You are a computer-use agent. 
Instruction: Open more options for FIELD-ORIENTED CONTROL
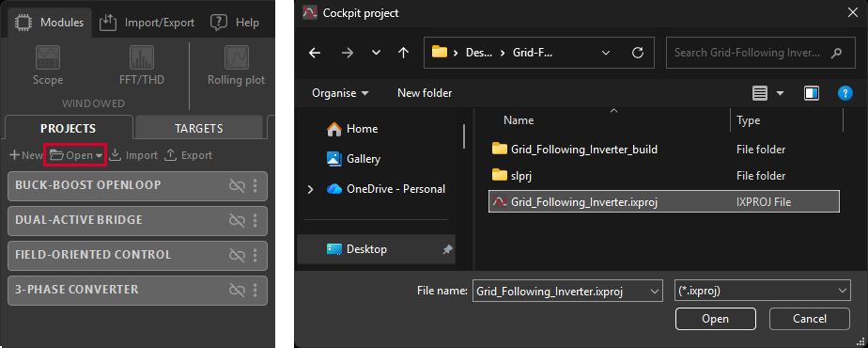256,256
